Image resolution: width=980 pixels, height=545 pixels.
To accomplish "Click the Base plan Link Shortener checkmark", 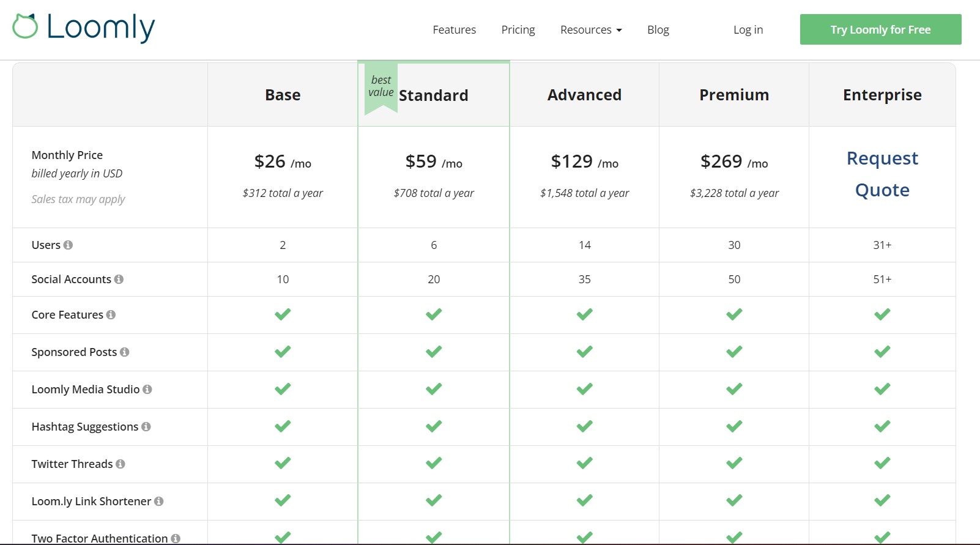I will (283, 501).
